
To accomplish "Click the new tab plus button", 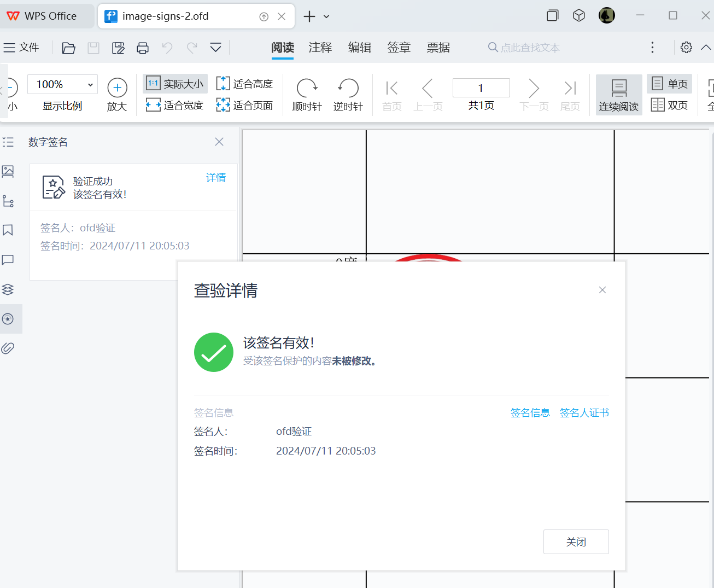I will pos(309,16).
